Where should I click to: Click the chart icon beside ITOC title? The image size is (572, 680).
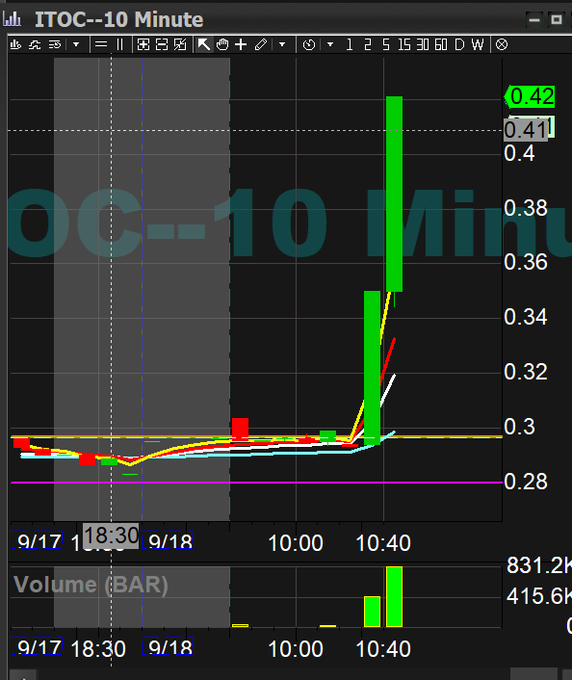click(x=12, y=19)
